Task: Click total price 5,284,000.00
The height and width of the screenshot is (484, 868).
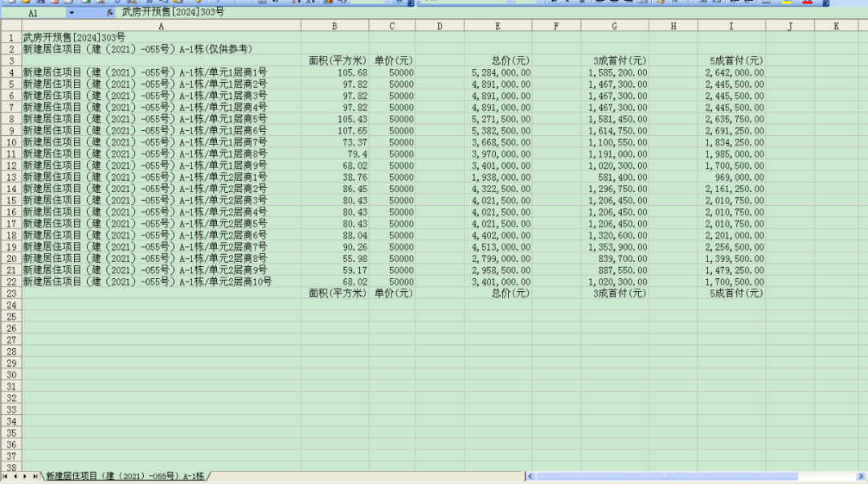Action: tap(497, 72)
